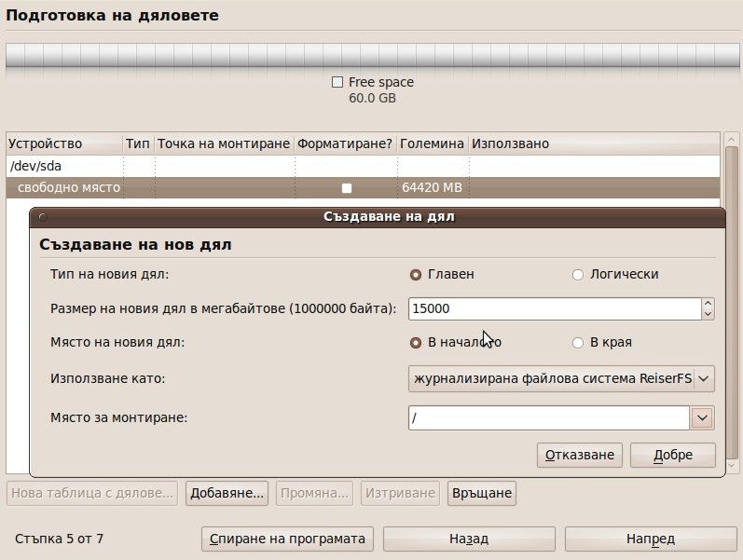743x560 pixels.
Task: Click the Стъпка 5 от 7 text
Action: pos(60,540)
